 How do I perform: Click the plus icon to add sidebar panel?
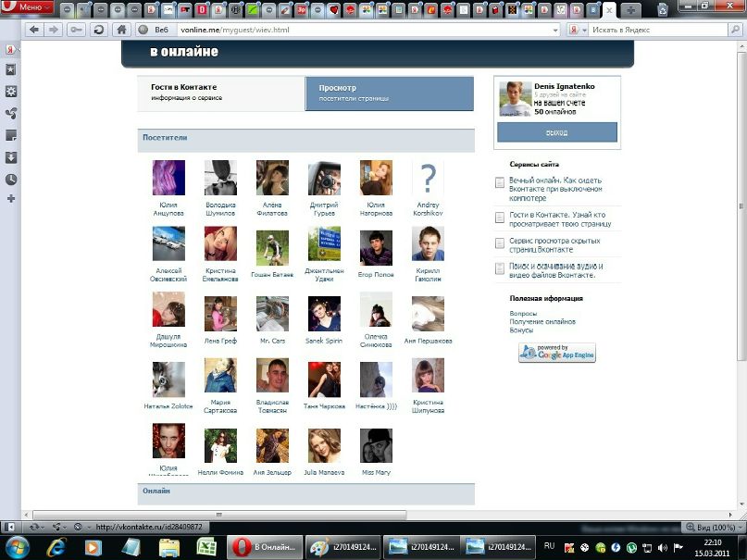(10, 199)
